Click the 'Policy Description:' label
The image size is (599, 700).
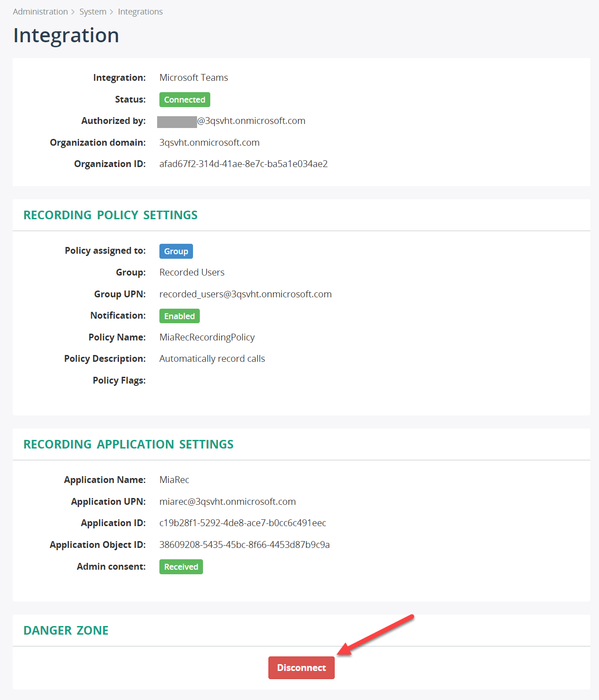click(x=105, y=359)
